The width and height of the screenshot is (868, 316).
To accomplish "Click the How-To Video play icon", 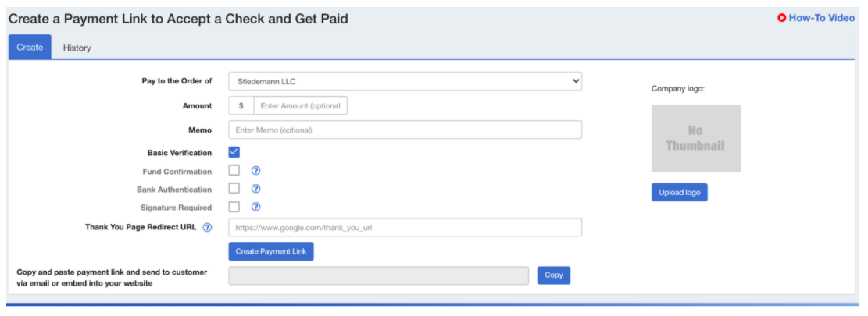I will (781, 18).
